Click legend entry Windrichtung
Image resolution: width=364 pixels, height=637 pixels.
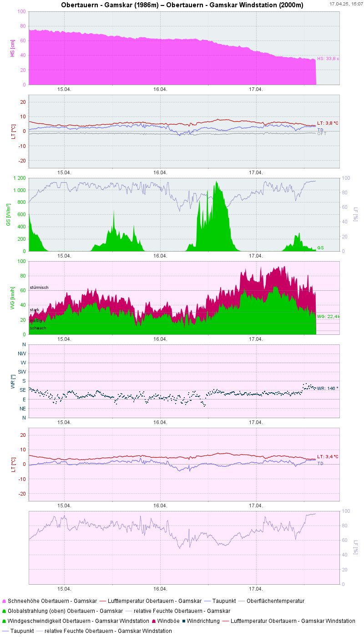click(203, 621)
